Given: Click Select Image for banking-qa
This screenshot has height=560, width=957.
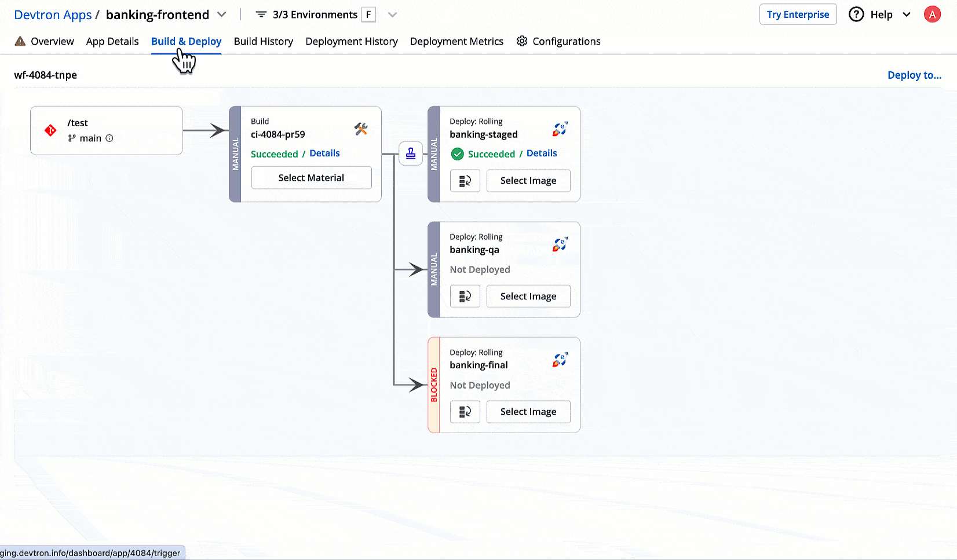Looking at the screenshot, I should click(x=528, y=297).
